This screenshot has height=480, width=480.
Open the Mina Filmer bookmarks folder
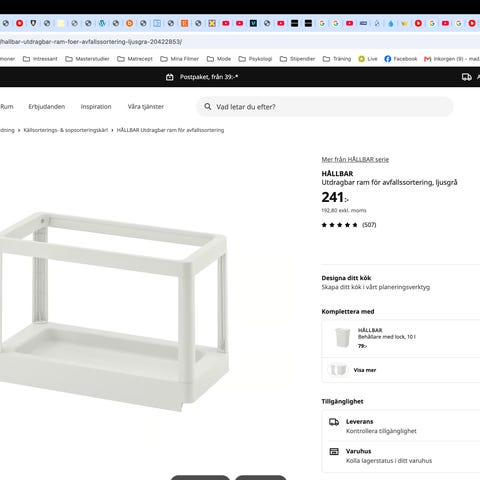tap(180, 59)
